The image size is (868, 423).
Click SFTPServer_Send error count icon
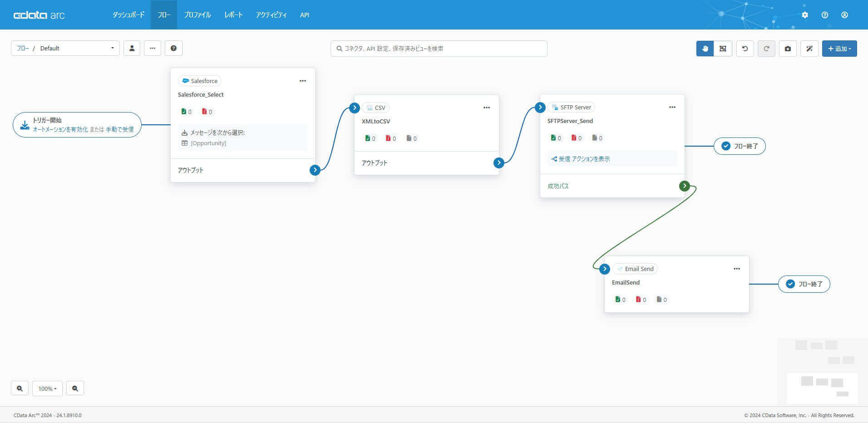[x=574, y=138]
